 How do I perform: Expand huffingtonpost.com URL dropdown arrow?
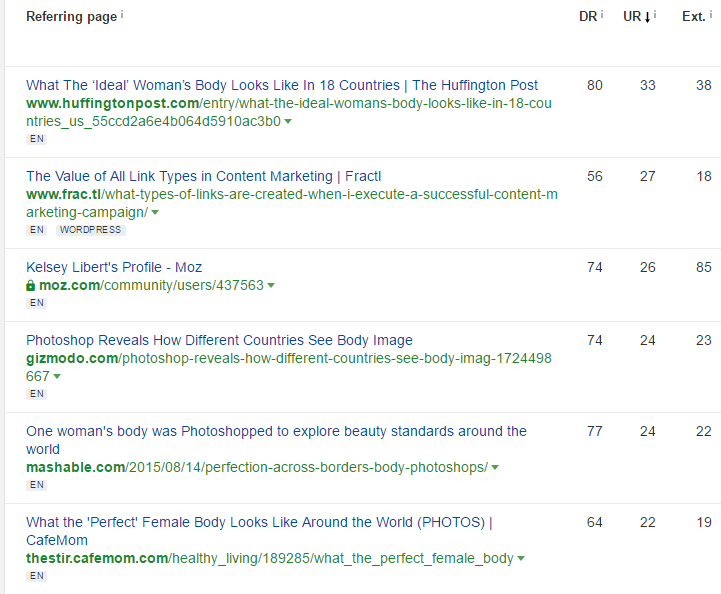point(288,121)
